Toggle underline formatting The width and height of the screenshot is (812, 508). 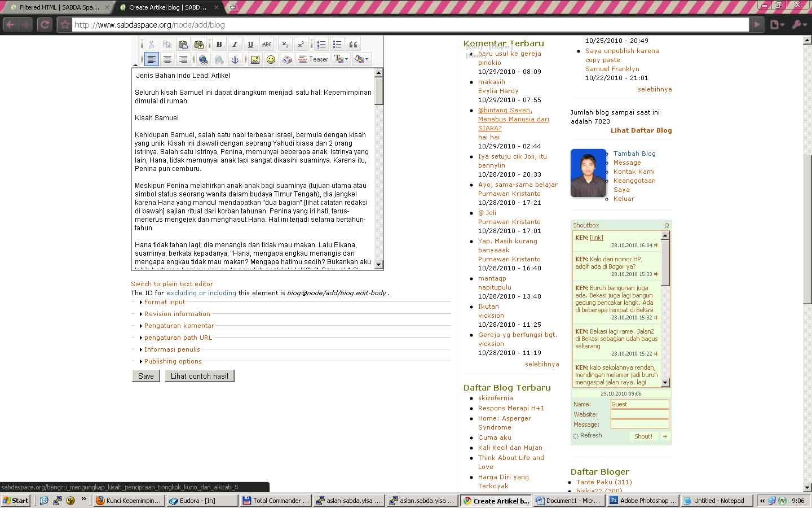tap(251, 45)
